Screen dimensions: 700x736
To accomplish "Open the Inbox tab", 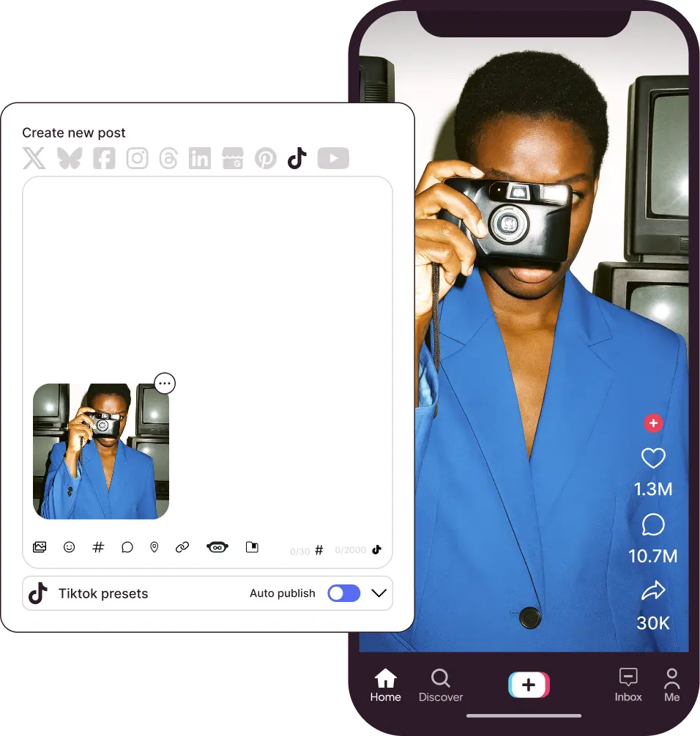I will tap(628, 685).
